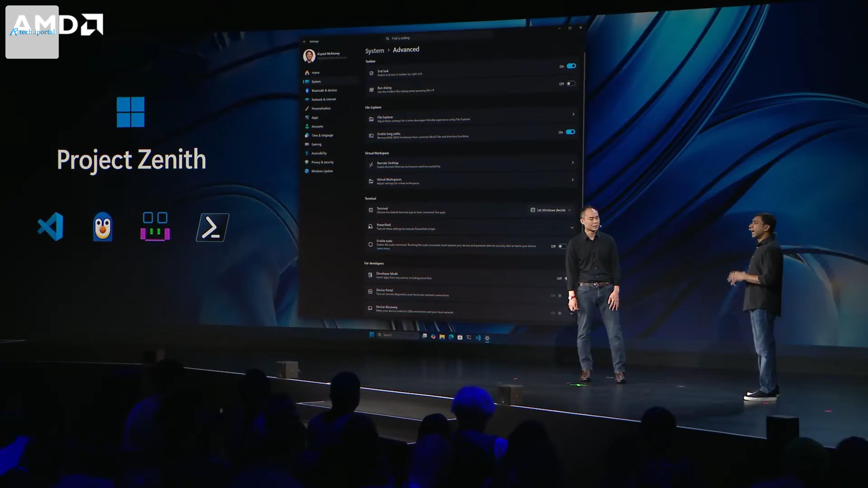Image resolution: width=868 pixels, height=488 pixels.
Task: Open Microsoft Store from the taskbar
Action: click(x=460, y=338)
